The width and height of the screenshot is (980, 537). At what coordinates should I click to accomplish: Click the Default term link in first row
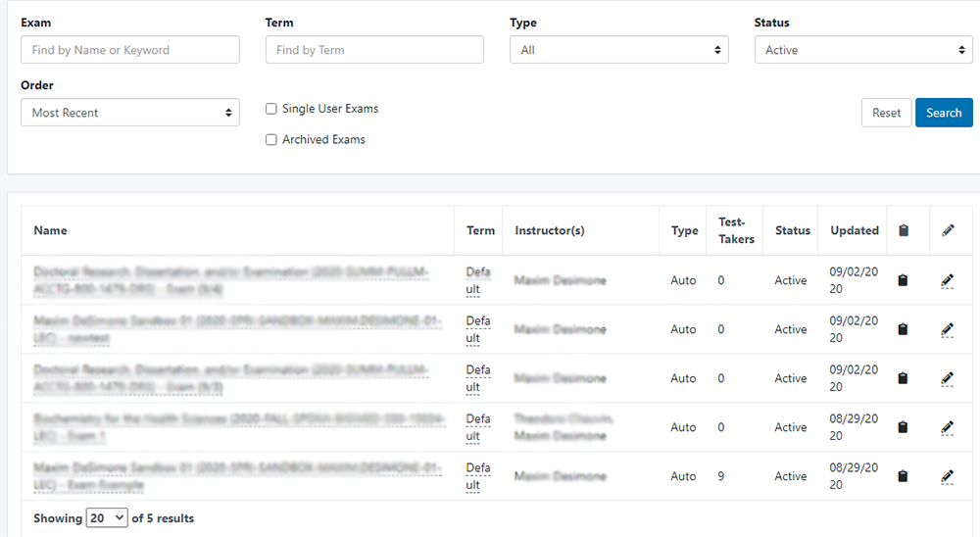(x=478, y=280)
